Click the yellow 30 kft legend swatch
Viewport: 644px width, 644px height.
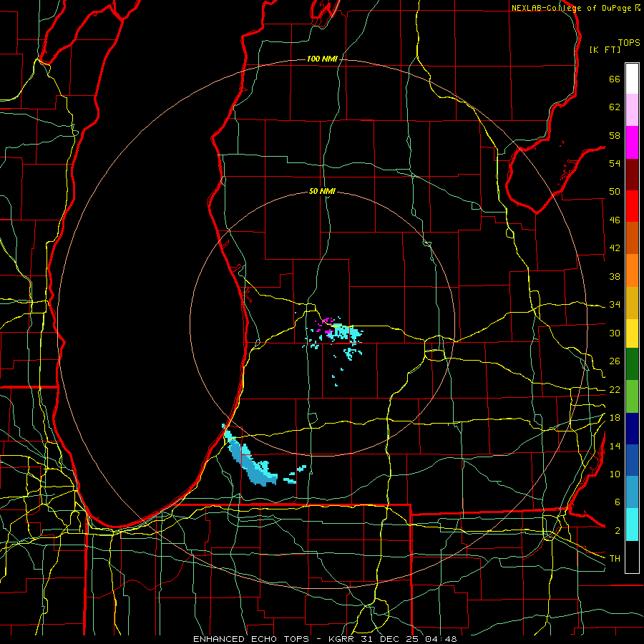(632, 333)
